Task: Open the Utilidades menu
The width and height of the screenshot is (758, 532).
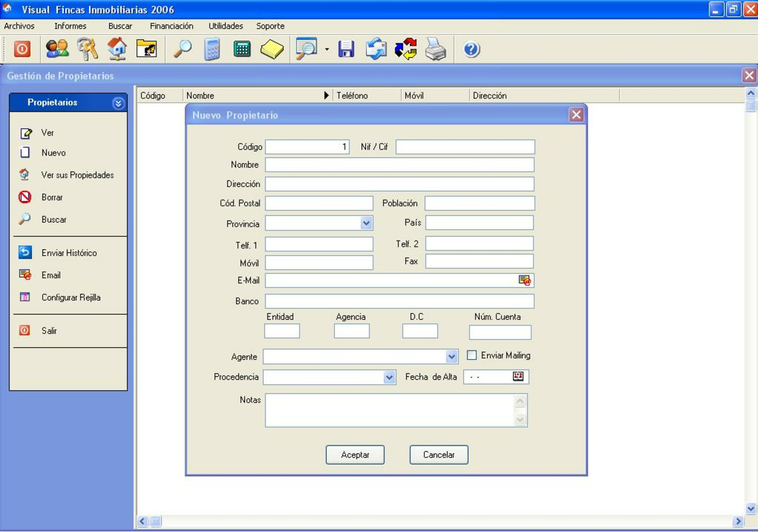Action: click(x=226, y=26)
